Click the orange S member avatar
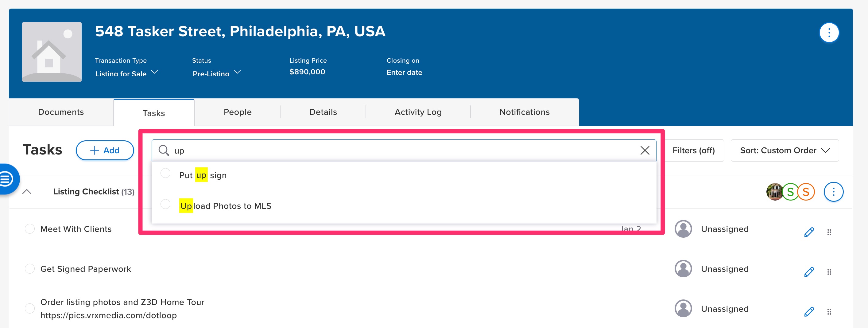 click(x=806, y=192)
